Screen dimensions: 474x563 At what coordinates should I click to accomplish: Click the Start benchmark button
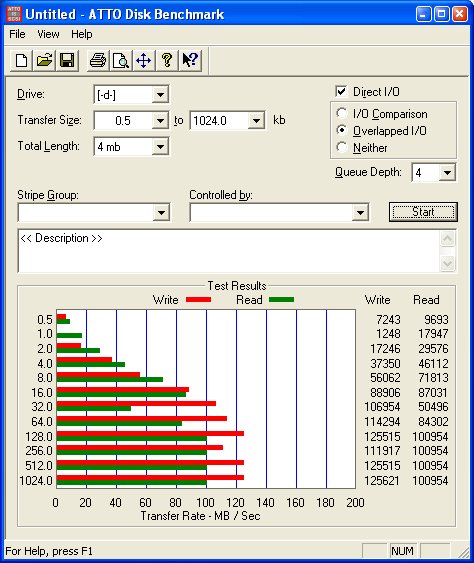point(423,212)
